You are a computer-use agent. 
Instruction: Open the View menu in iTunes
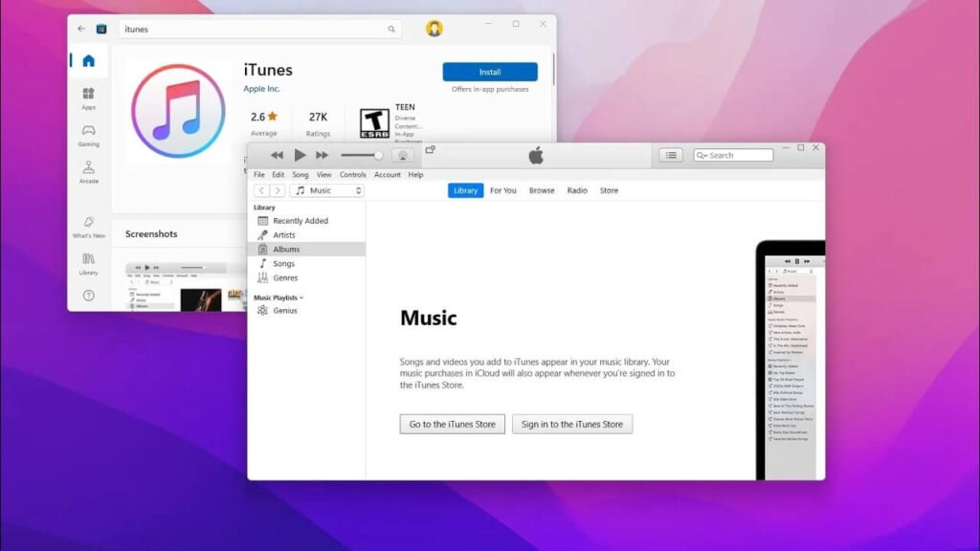pyautogui.click(x=323, y=175)
